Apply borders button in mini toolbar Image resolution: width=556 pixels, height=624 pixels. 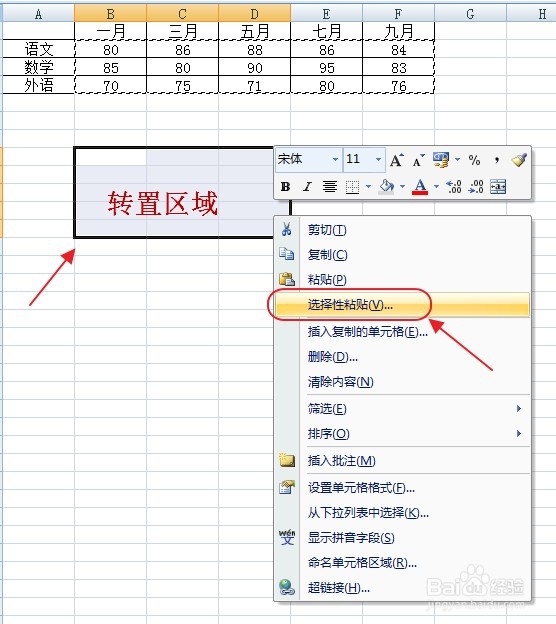coord(352,186)
